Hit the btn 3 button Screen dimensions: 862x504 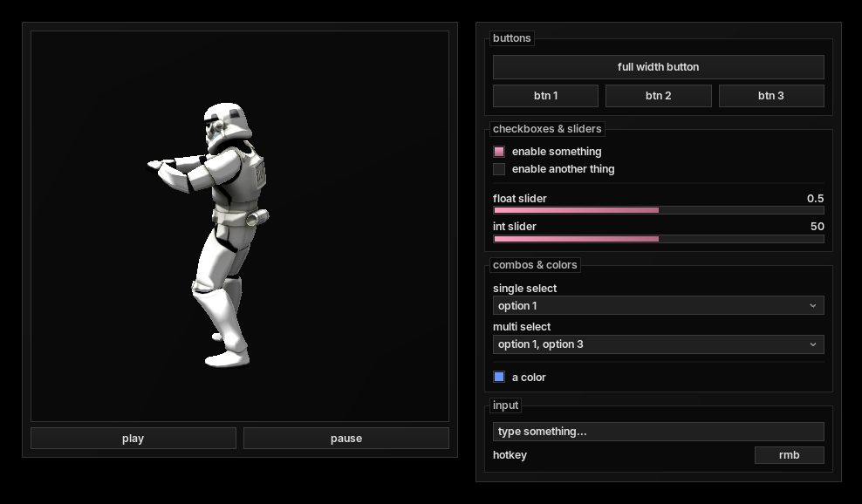(771, 96)
